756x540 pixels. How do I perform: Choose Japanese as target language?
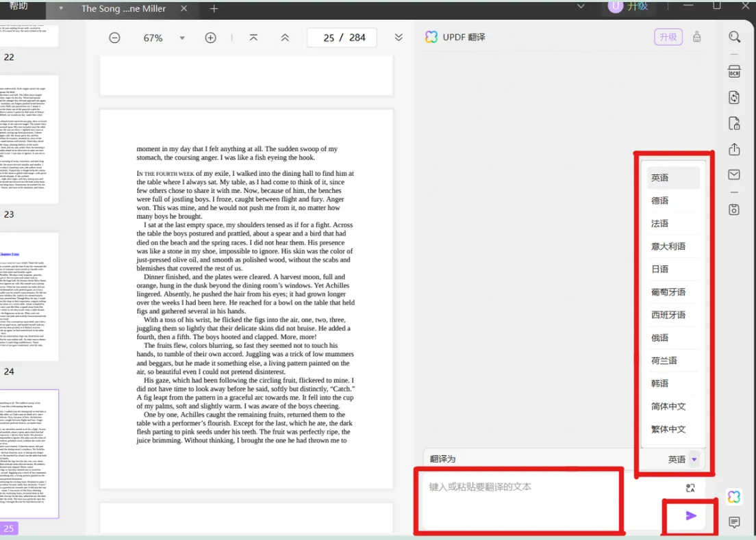(x=672, y=269)
